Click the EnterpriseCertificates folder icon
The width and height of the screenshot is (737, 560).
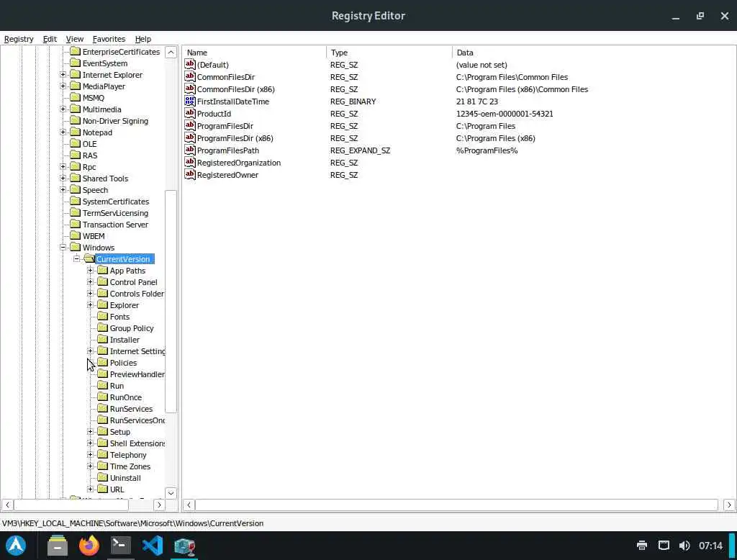[75, 51]
